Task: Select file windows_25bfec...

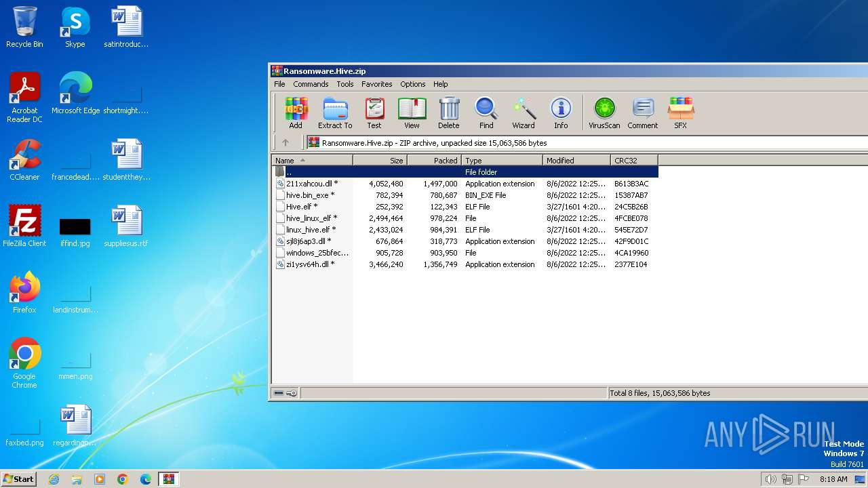Action: 465,253
